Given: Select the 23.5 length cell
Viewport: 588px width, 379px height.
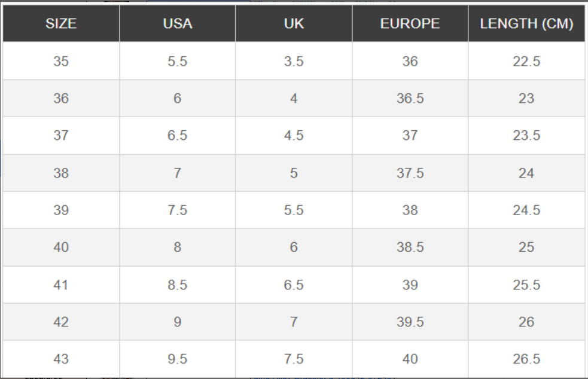Looking at the screenshot, I should (x=526, y=136).
